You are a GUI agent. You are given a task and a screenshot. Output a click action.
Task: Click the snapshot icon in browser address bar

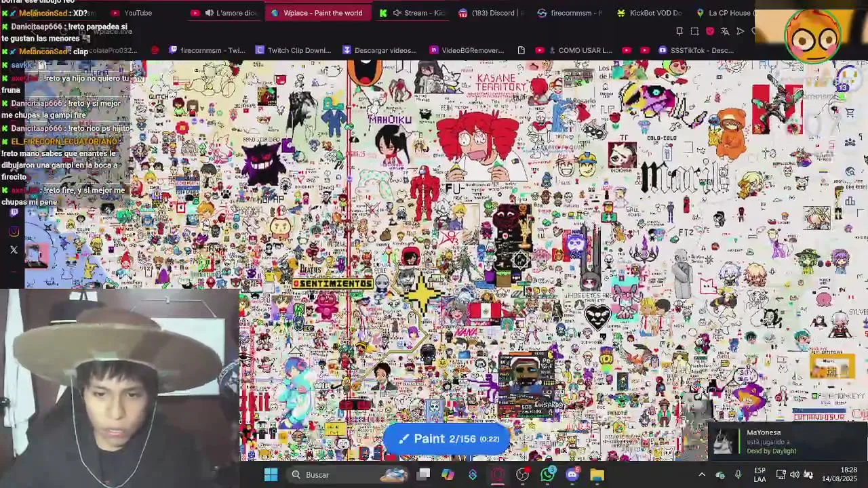point(694,31)
